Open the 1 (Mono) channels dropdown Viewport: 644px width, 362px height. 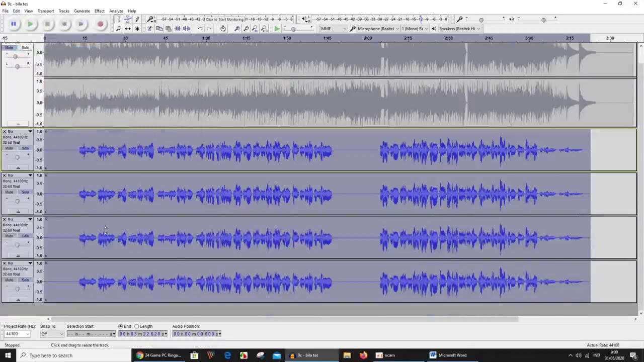415,29
